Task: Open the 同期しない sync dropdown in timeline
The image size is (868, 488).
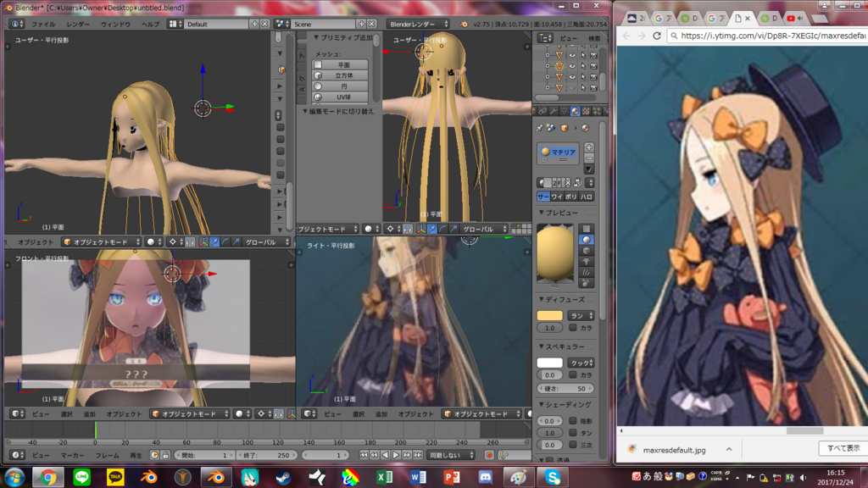Action: 451,455
